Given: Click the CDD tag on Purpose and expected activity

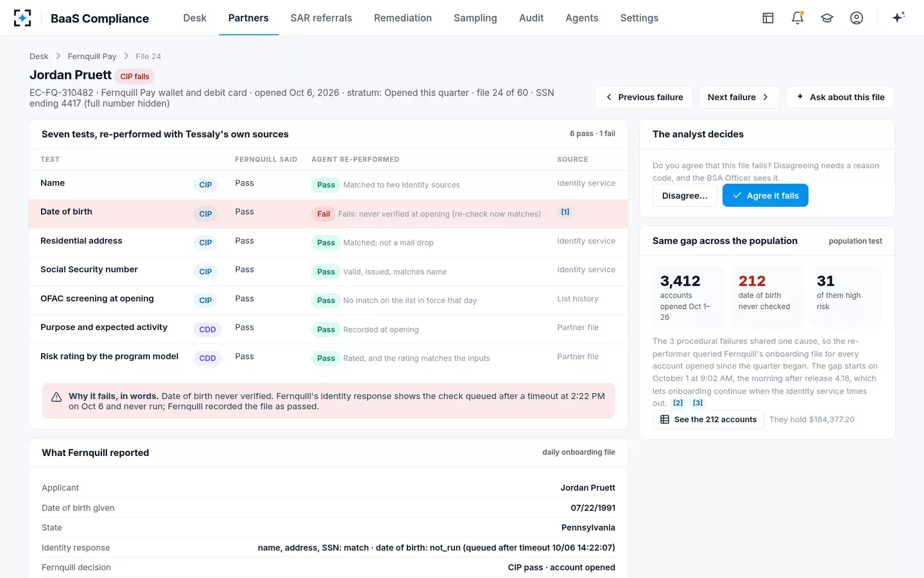Looking at the screenshot, I should (207, 329).
